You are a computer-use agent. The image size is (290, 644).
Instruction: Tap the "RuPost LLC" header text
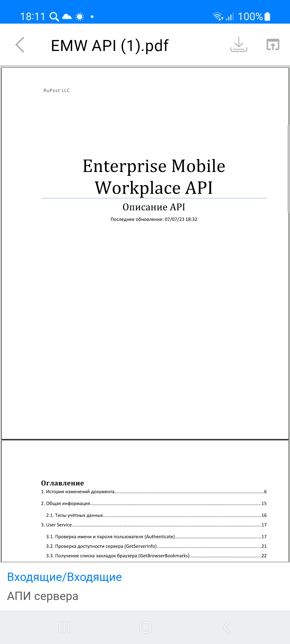57,90
